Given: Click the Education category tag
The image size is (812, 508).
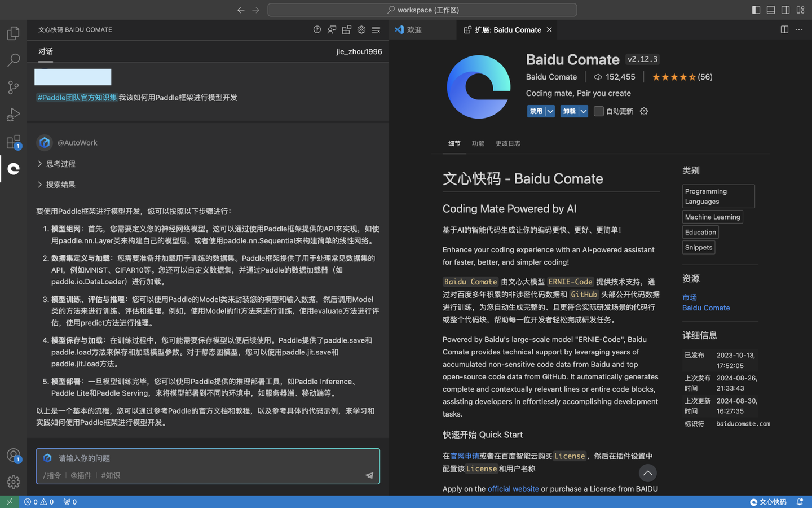Looking at the screenshot, I should [700, 232].
